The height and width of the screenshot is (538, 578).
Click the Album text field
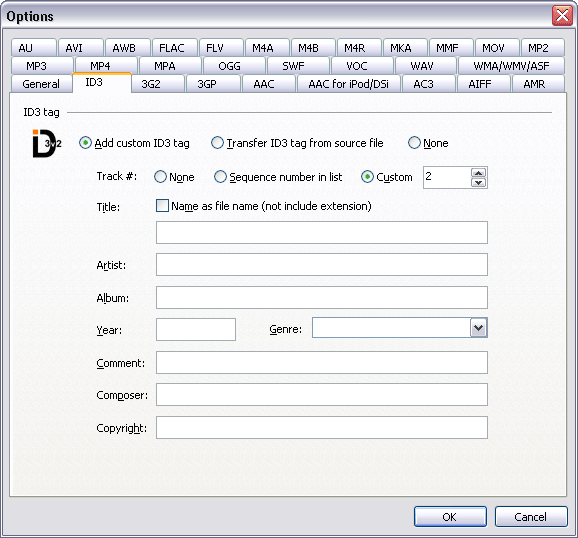[322, 297]
